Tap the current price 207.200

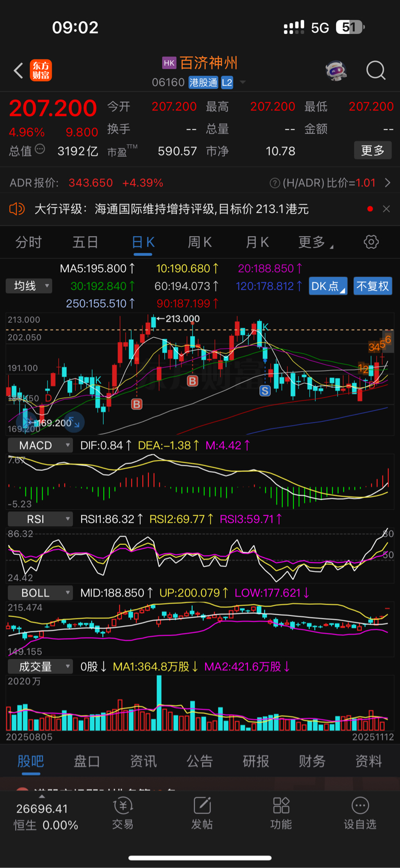coord(53,108)
